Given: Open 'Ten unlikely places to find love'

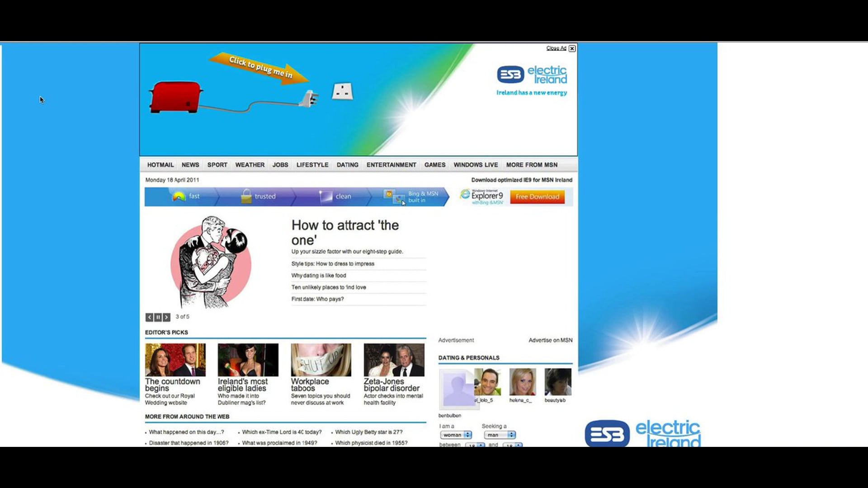Looking at the screenshot, I should point(329,287).
